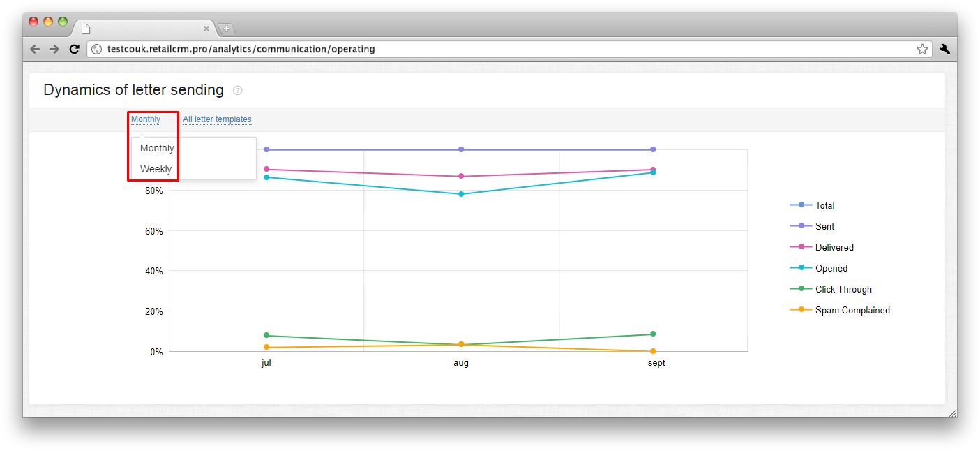This screenshot has height=451, width=980.
Task: Click the Click-Through data point for sept
Action: click(x=653, y=334)
